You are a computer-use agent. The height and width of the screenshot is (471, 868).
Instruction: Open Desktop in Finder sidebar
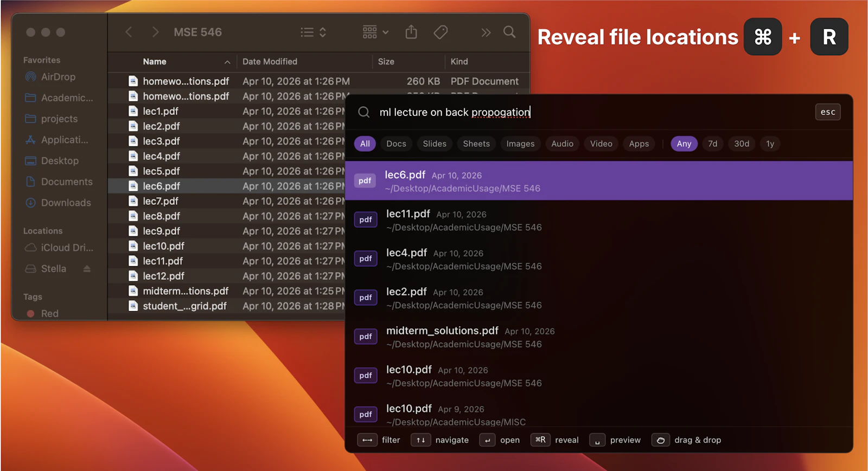coord(52,161)
